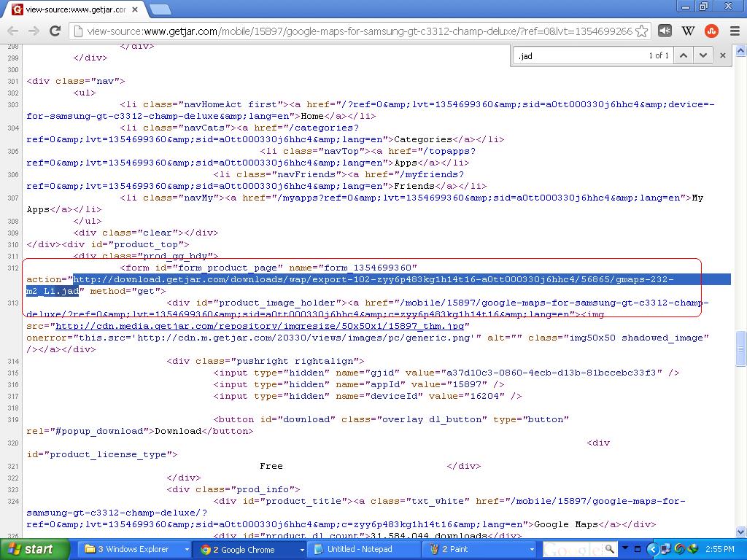This screenshot has width=747, height=560.
Task: Minimize the Chrome window
Action: click(x=686, y=7)
